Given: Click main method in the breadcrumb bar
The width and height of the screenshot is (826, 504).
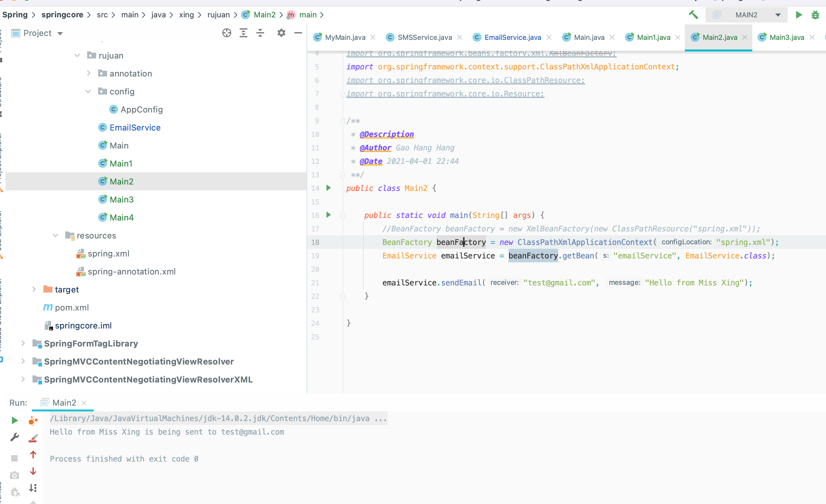Looking at the screenshot, I should pyautogui.click(x=302, y=15).
